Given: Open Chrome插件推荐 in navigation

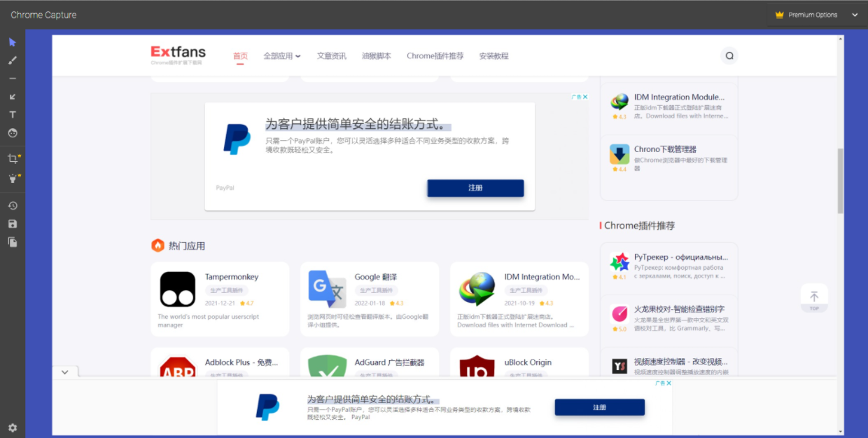Looking at the screenshot, I should click(435, 56).
